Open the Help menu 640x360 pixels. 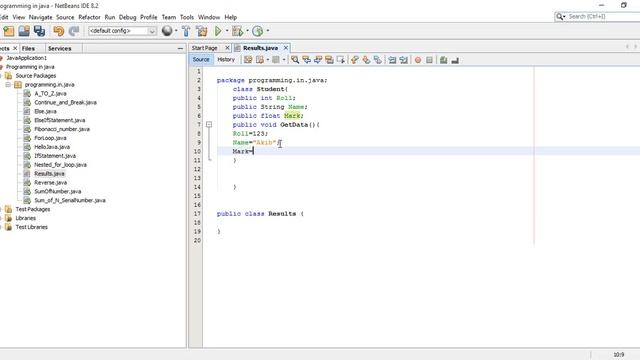230,17
